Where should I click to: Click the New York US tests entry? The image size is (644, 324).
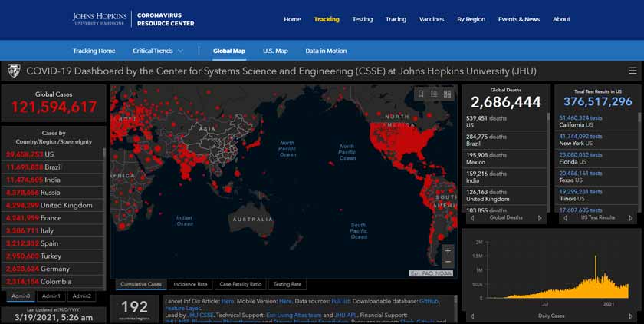click(597, 140)
